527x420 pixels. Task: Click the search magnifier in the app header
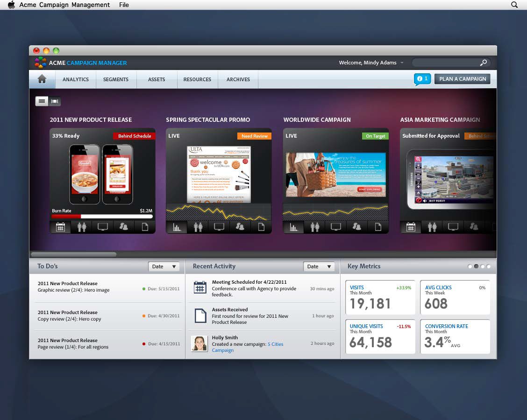pyautogui.click(x=483, y=63)
